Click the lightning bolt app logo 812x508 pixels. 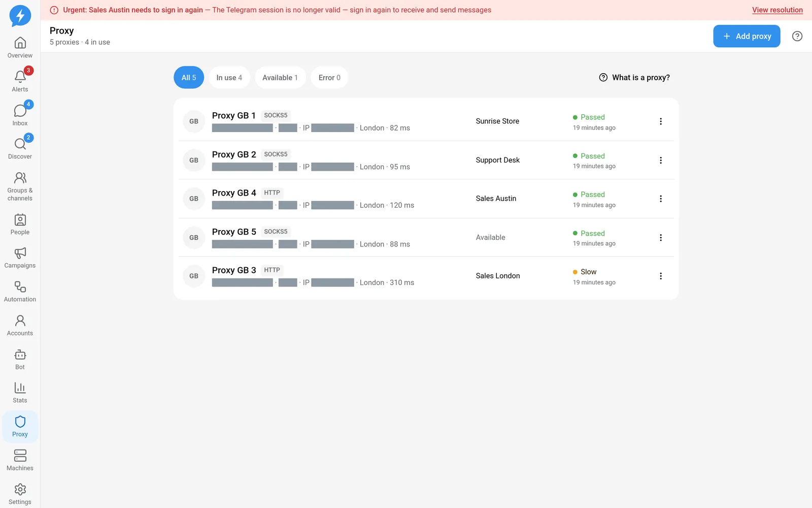(x=20, y=16)
